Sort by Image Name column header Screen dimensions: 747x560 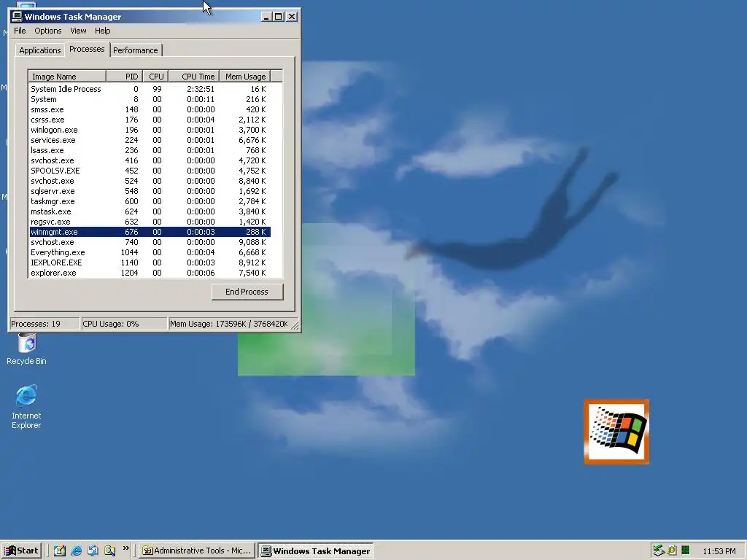click(67, 76)
